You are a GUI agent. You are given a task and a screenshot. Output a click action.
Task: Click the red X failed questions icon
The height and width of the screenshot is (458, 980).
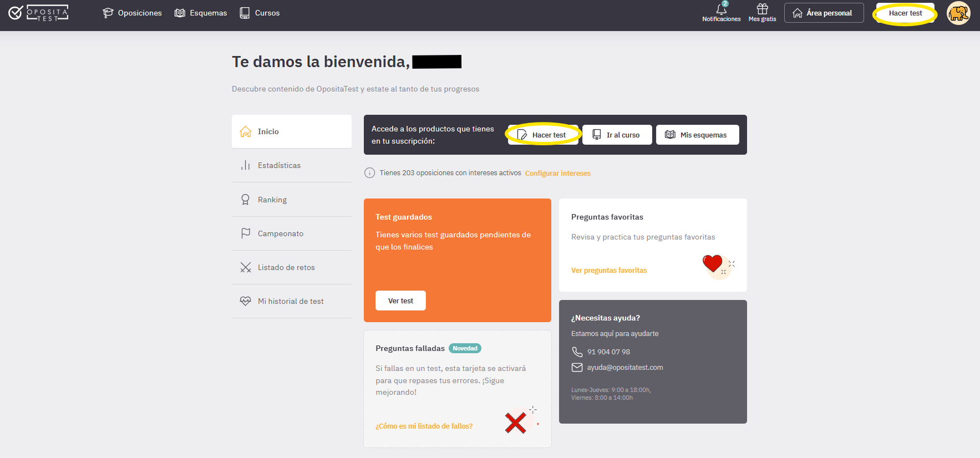[x=516, y=423]
